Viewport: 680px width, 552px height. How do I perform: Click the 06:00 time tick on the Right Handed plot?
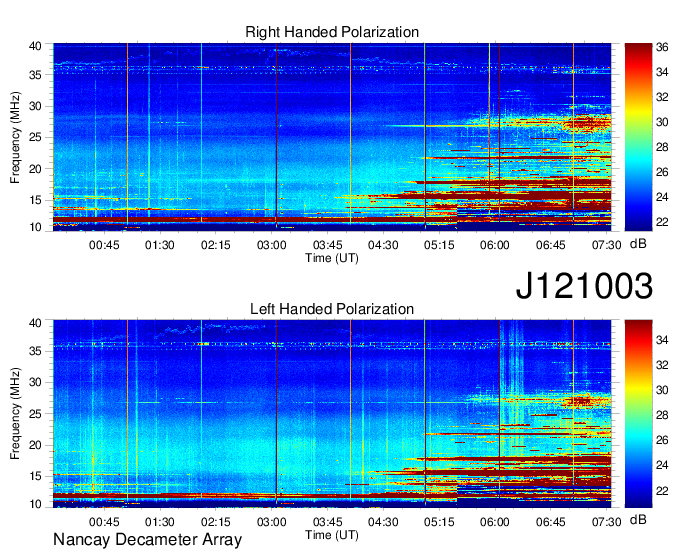coord(495,245)
